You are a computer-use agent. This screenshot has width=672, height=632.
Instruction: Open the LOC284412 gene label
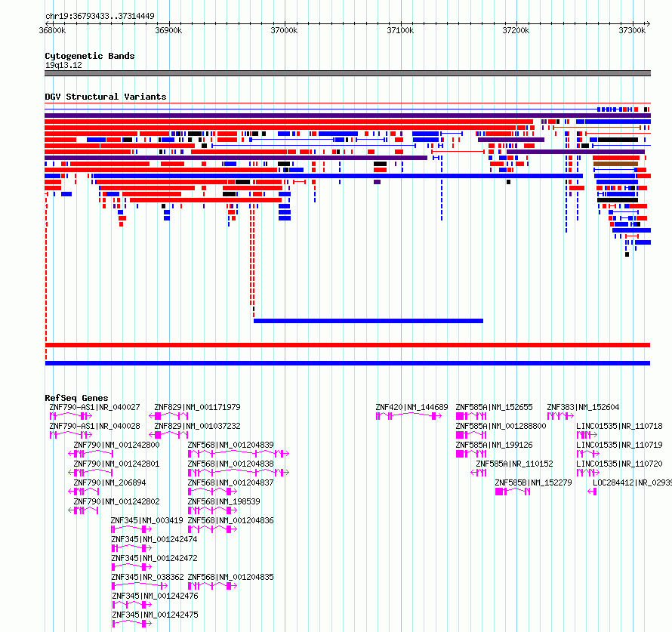(632, 482)
